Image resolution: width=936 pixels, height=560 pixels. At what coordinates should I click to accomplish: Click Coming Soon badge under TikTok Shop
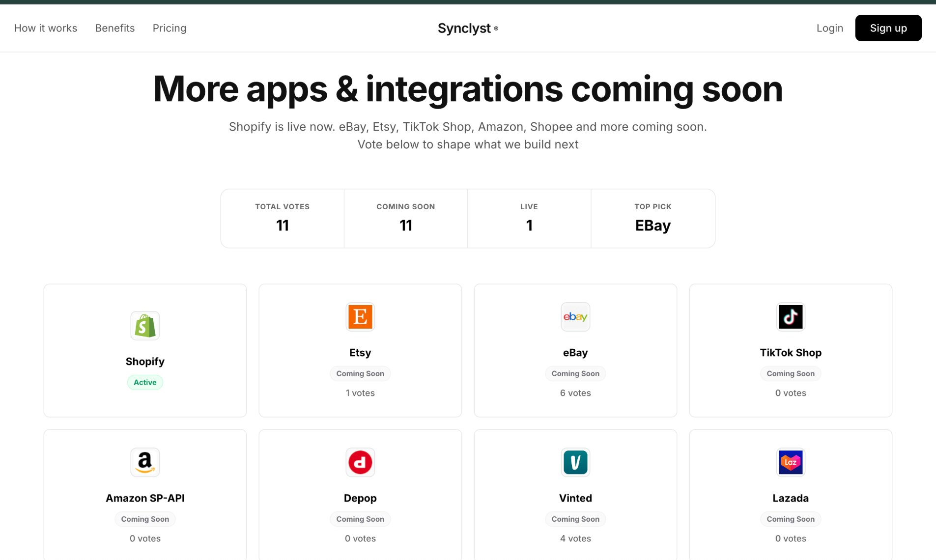791,373
